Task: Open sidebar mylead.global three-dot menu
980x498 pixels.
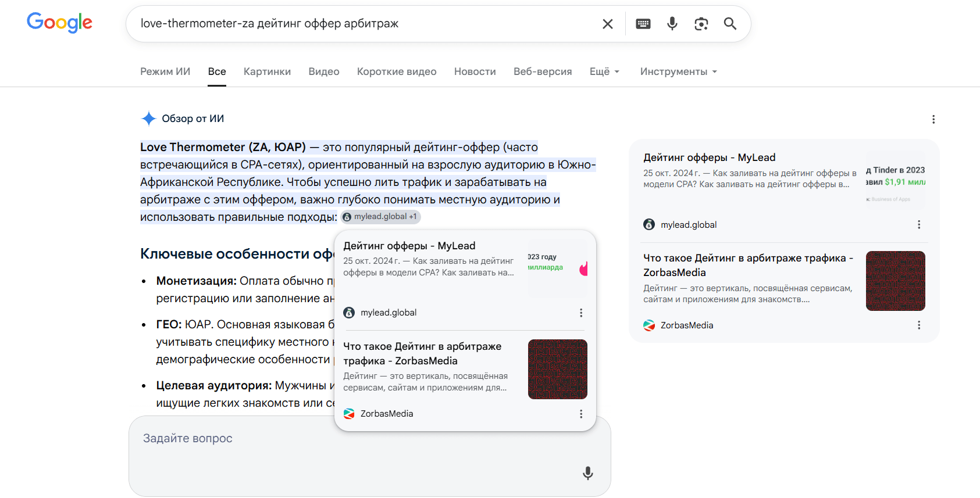Action: 919,224
